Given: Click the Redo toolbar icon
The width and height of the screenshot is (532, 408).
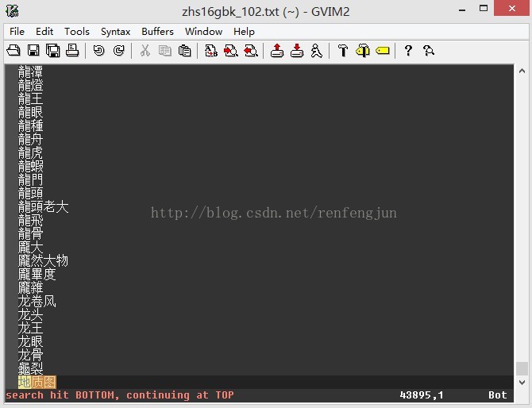Looking at the screenshot, I should pos(118,51).
